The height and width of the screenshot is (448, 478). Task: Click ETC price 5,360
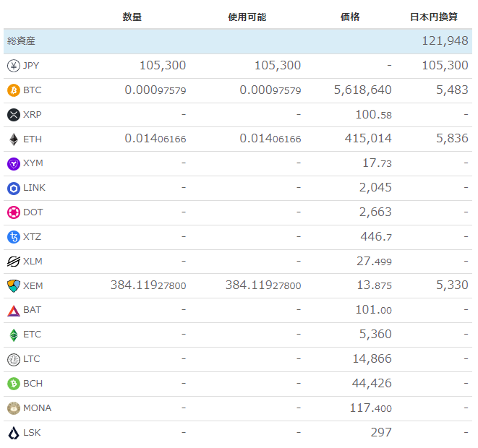(375, 335)
